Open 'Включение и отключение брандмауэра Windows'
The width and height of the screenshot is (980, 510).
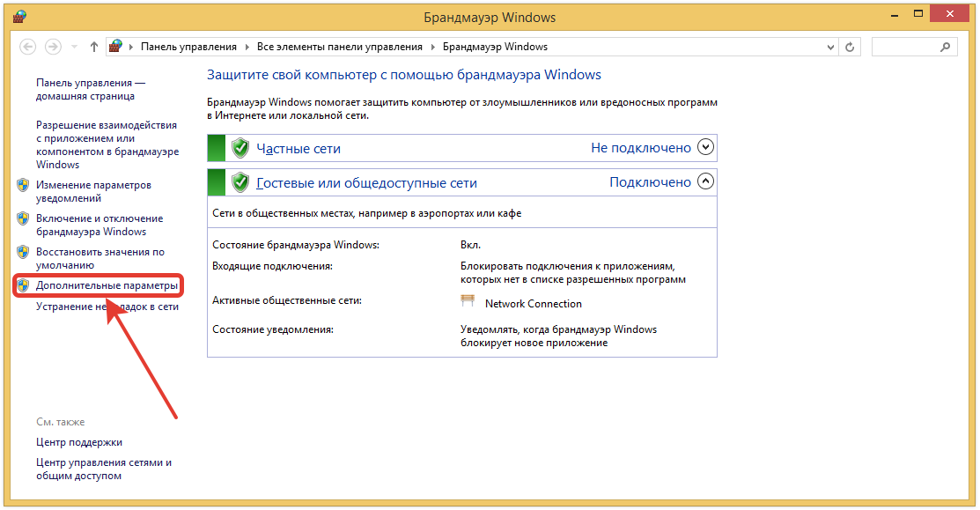tap(99, 225)
